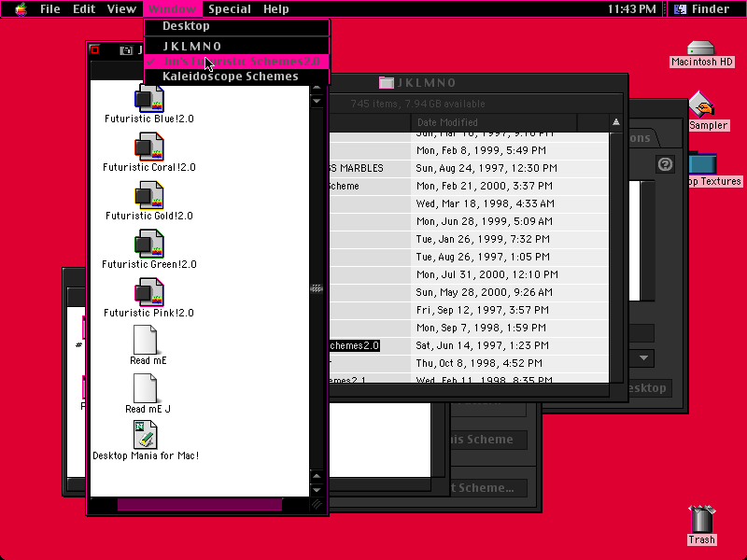747x560 pixels.
Task: Click the vertical scroll thumb in front window
Action: coord(317,288)
